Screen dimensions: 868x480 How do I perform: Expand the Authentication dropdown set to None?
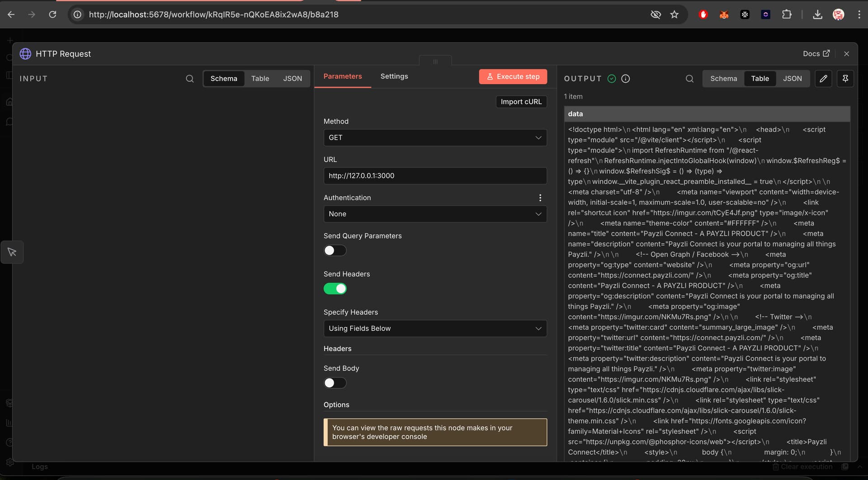(435, 214)
